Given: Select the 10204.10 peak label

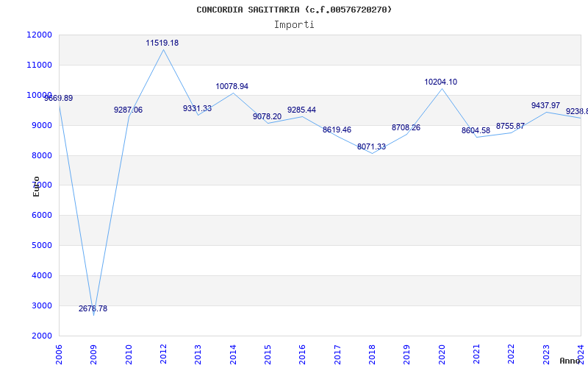Looking at the screenshot, I should [440, 82].
